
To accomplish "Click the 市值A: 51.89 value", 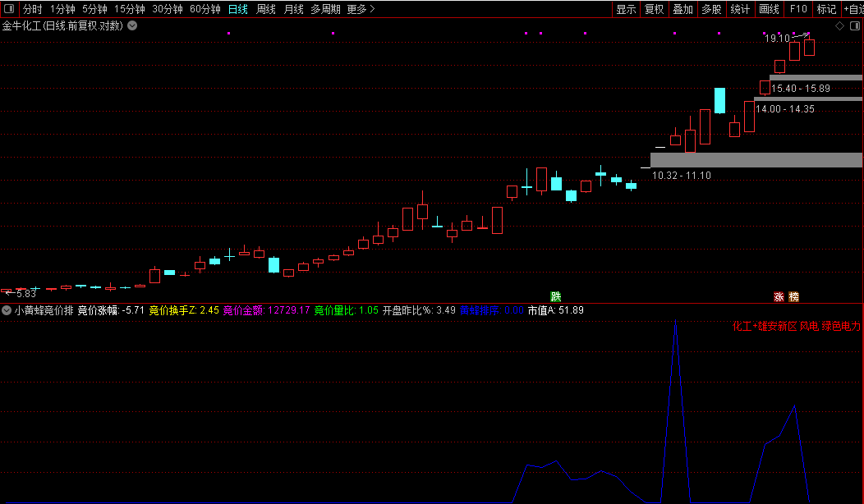I will [556, 310].
